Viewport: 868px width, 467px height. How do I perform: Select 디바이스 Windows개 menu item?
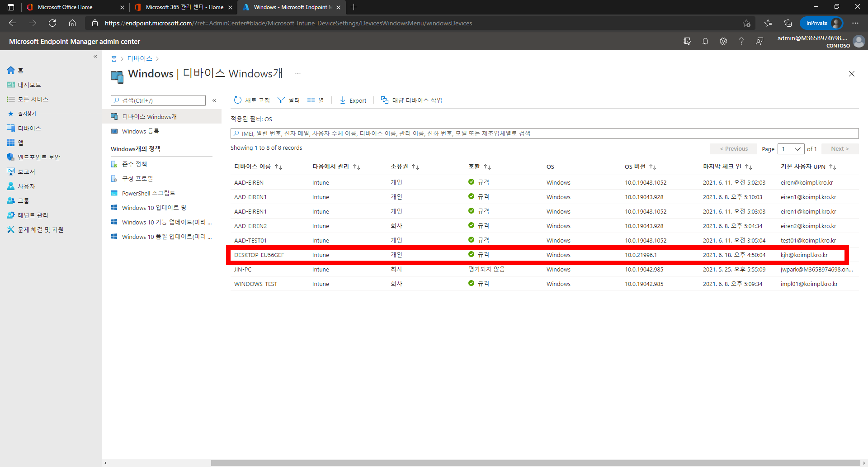[161, 117]
